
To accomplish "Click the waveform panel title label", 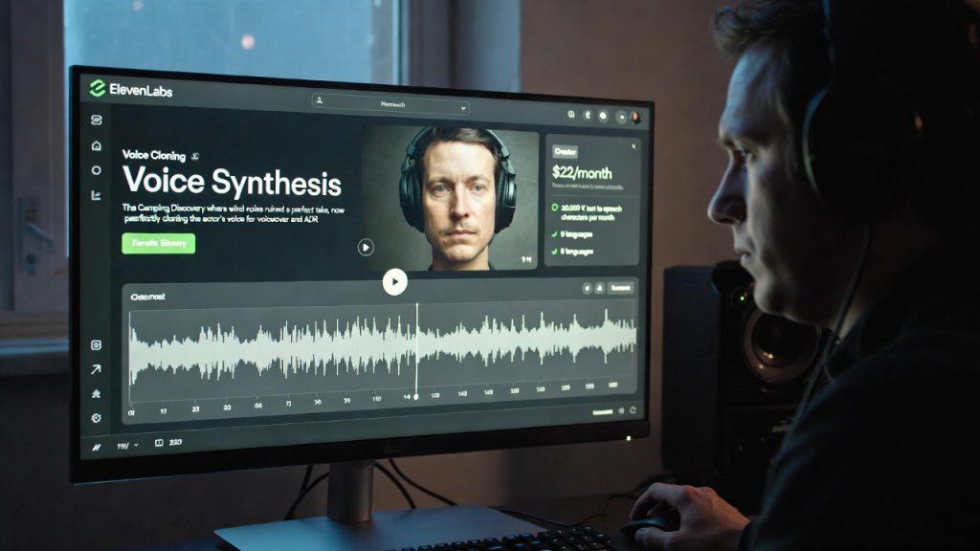I will pyautogui.click(x=148, y=297).
